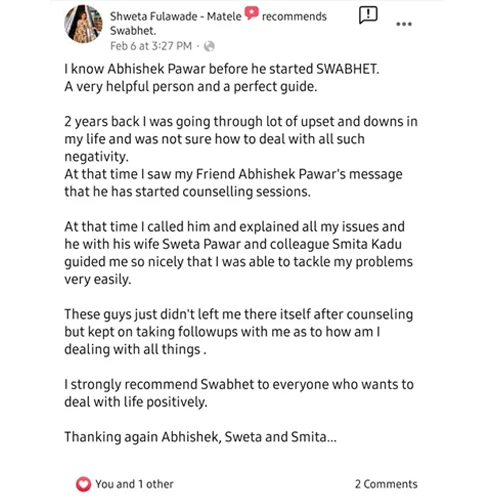Open the three-dot post options menu

click(404, 24)
